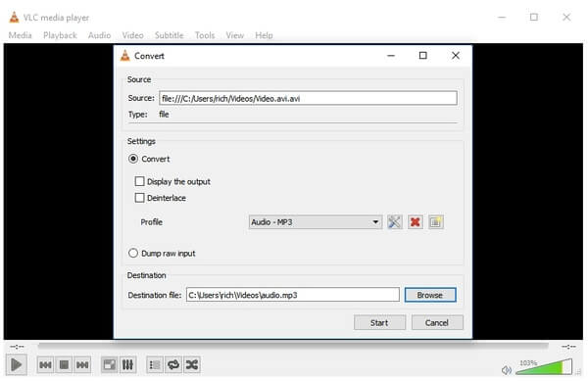Click the Source file path field
This screenshot has width=588, height=381.
(x=308, y=98)
